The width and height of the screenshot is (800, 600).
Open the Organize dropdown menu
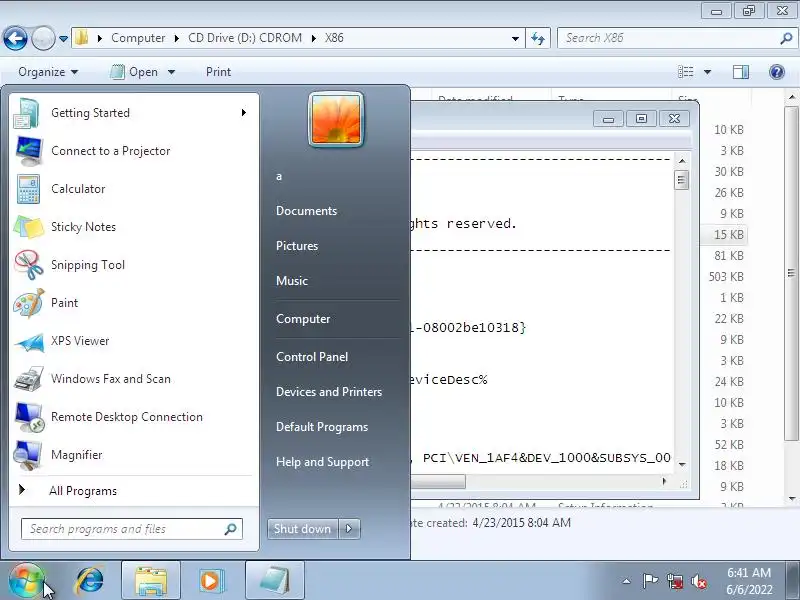48,72
